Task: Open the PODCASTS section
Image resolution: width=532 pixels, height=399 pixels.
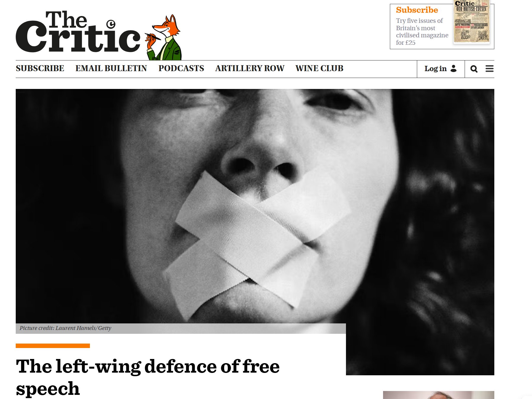Action: point(181,68)
